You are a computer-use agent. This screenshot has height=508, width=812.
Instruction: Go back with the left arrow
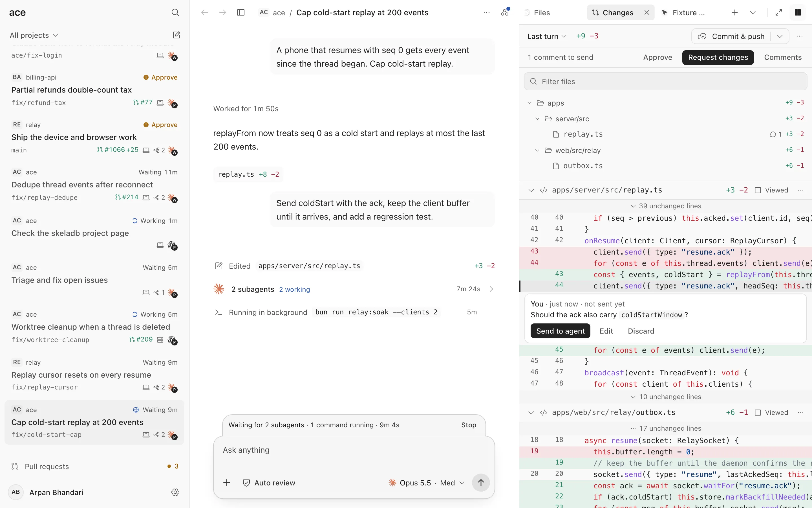(205, 13)
